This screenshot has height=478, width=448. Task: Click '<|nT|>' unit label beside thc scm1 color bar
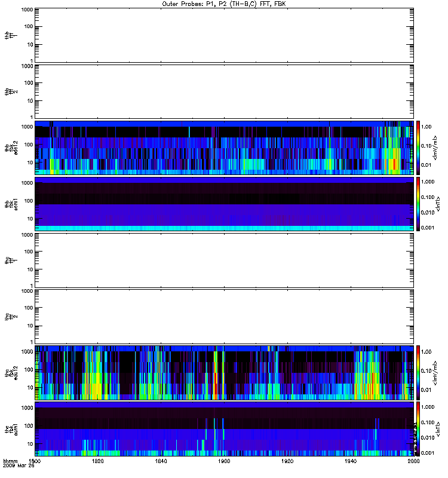coord(438,429)
